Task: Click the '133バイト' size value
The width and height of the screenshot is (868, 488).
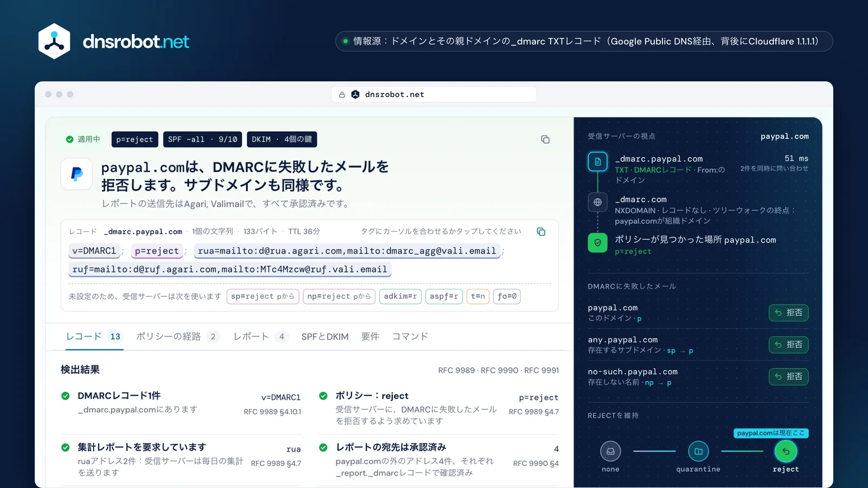Action: (x=260, y=232)
